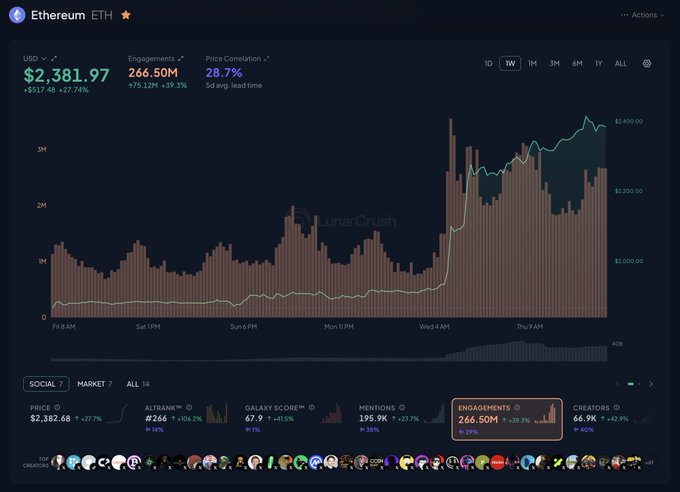Click the $2,381.97 price value
This screenshot has width=680, height=492.
click(x=66, y=75)
